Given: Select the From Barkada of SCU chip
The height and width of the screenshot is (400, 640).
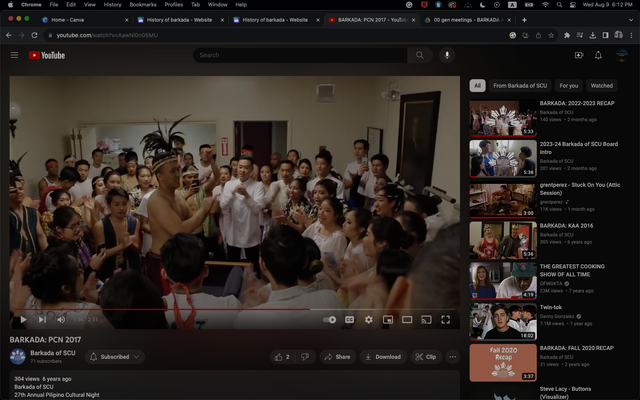Looking at the screenshot, I should click(x=520, y=86).
